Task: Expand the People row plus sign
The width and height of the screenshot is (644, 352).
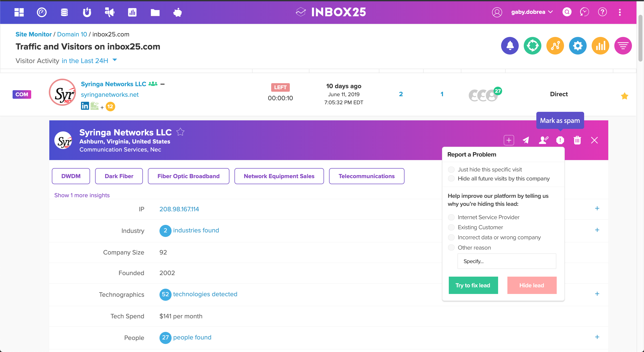Action: coord(597,337)
